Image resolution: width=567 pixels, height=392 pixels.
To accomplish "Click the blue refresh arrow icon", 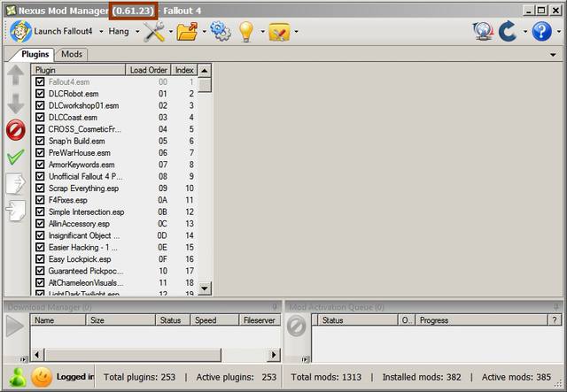I will [508, 31].
